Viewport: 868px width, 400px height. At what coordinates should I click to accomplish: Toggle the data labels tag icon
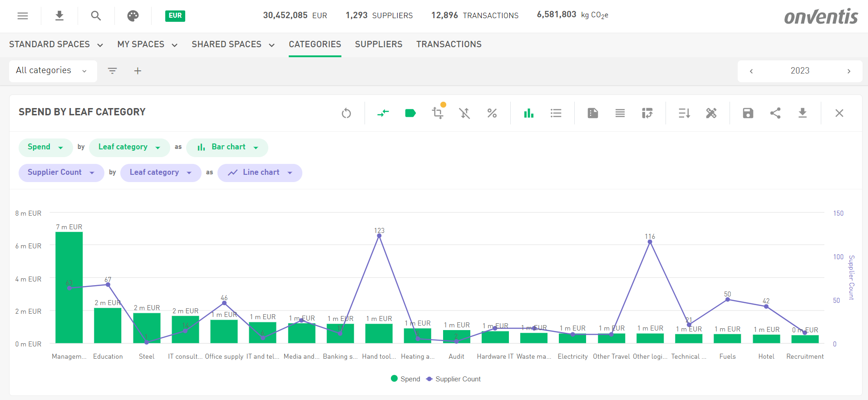pyautogui.click(x=410, y=113)
